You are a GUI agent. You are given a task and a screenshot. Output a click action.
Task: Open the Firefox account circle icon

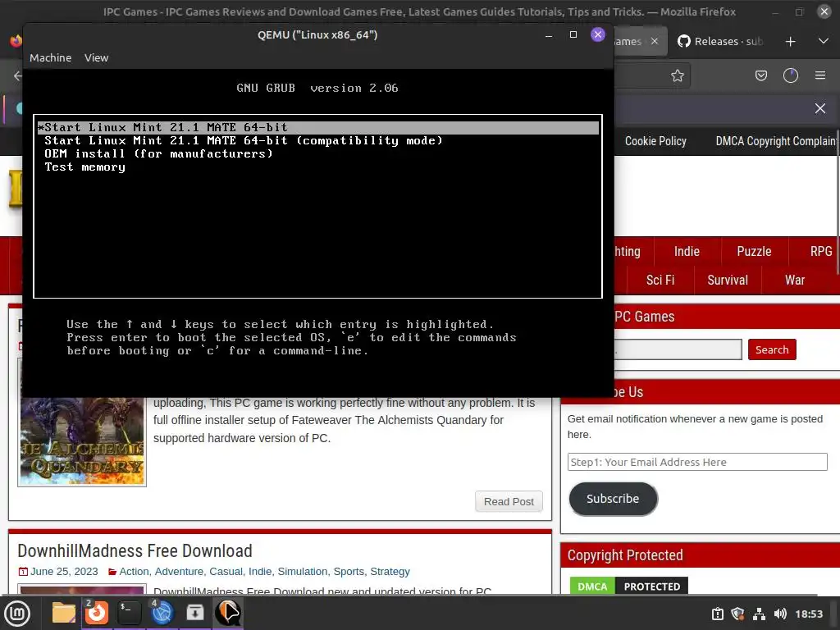click(x=791, y=75)
